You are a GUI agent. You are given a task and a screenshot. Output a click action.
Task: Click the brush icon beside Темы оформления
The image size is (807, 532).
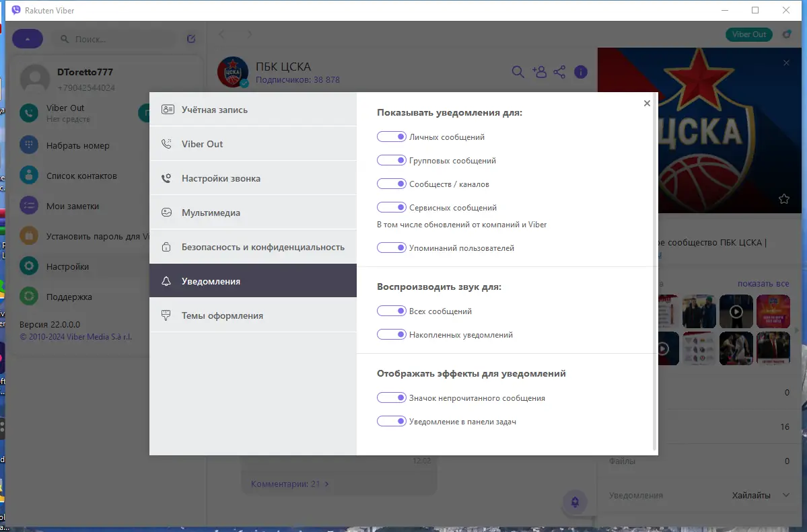tap(166, 315)
